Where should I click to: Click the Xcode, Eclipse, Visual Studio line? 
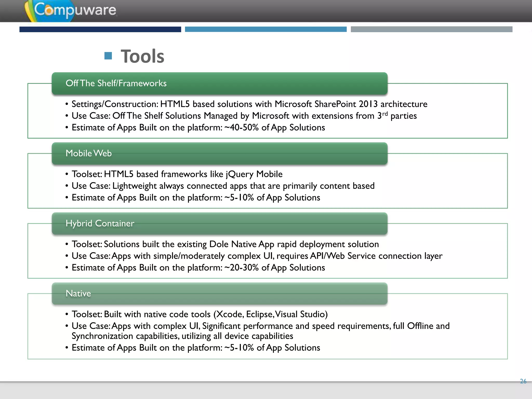196,314
